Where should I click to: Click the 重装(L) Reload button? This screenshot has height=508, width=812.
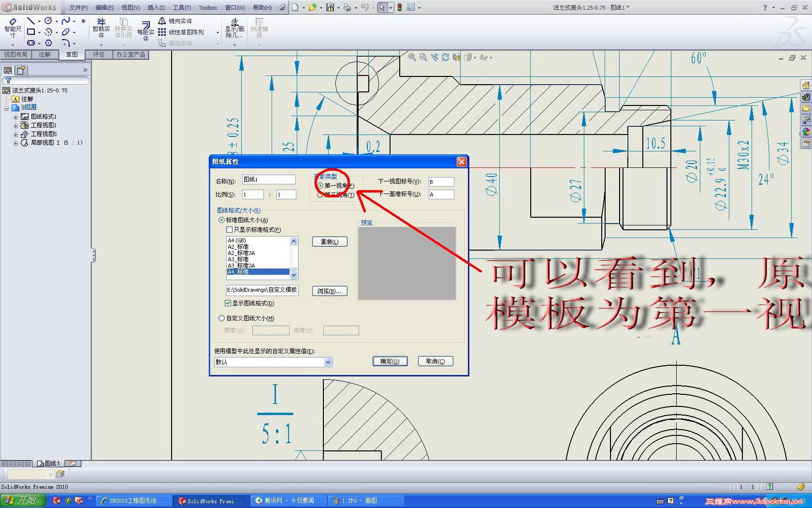pos(330,242)
